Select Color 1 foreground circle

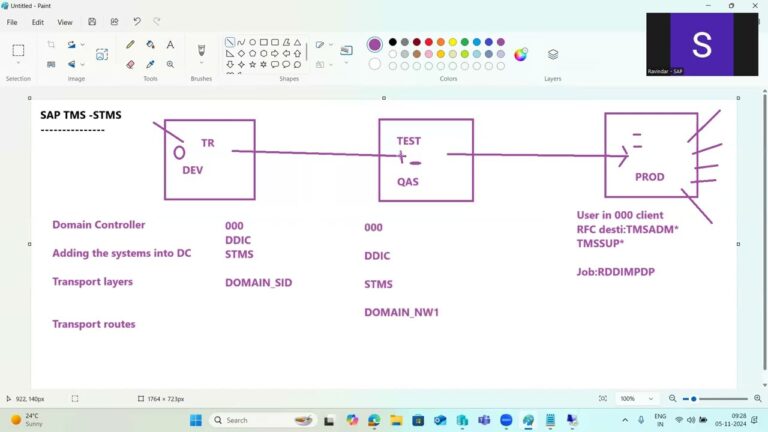click(375, 45)
